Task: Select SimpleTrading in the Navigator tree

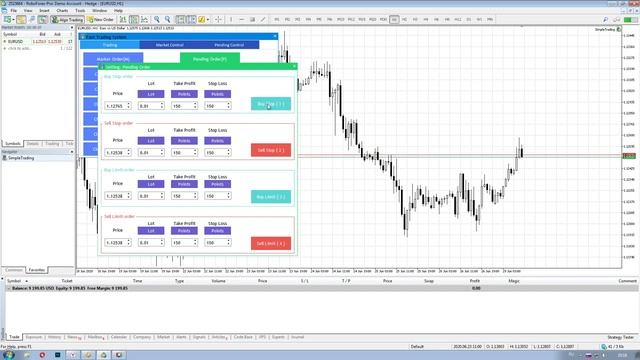Action: click(20, 158)
